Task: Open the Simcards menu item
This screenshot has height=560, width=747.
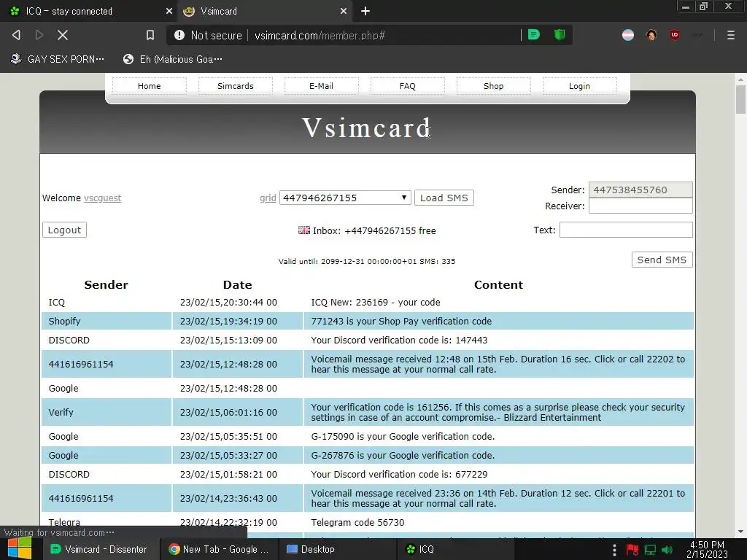Action: [236, 86]
